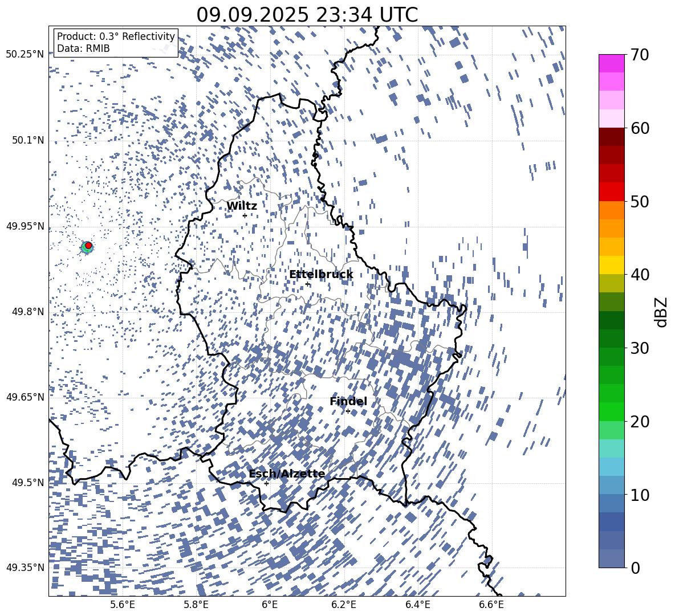The width and height of the screenshot is (675, 616).
Task: Click the bright red colorbar segment at 50
Action: pyautogui.click(x=612, y=192)
